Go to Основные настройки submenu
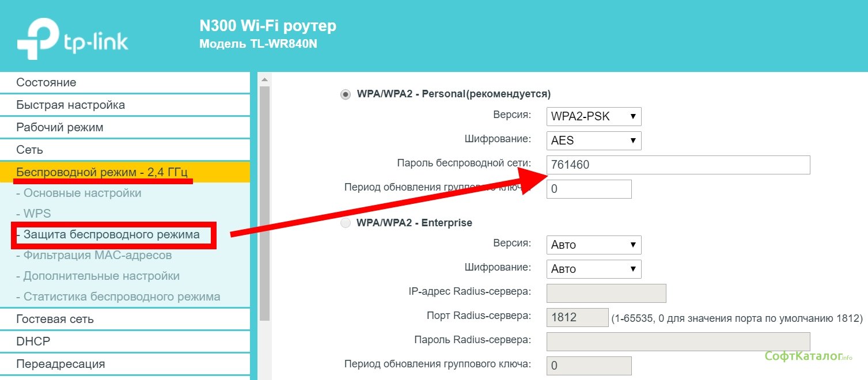The width and height of the screenshot is (868, 380). pos(79,193)
